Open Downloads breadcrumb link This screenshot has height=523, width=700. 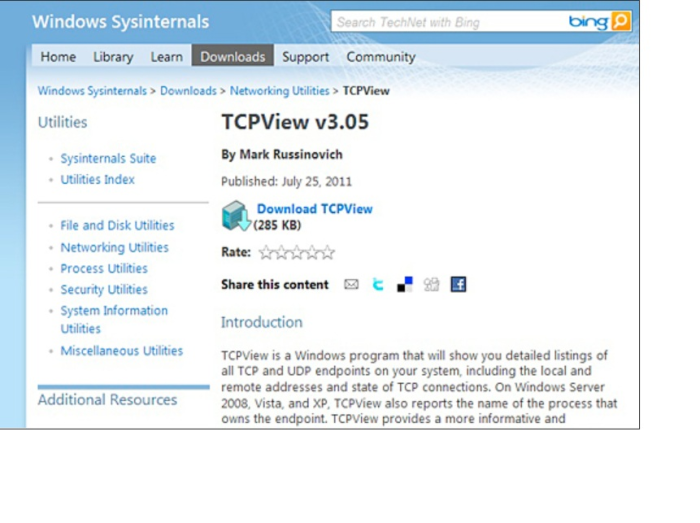(188, 91)
